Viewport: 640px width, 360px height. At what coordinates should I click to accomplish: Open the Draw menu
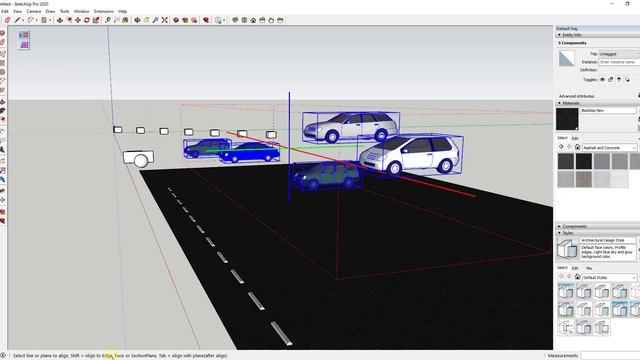click(x=50, y=11)
